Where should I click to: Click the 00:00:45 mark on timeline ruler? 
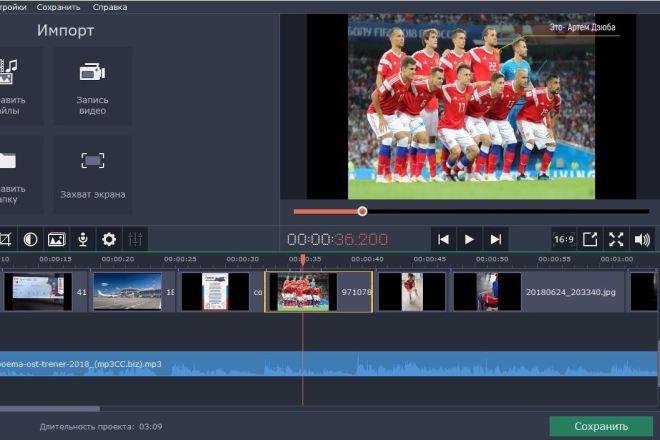coord(429,259)
